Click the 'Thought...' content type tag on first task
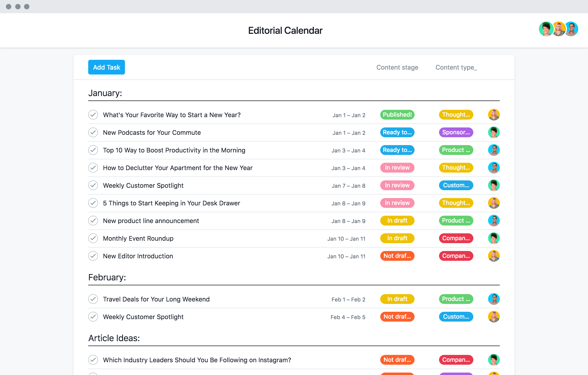Viewport: 588px width, 375px height. coord(455,114)
